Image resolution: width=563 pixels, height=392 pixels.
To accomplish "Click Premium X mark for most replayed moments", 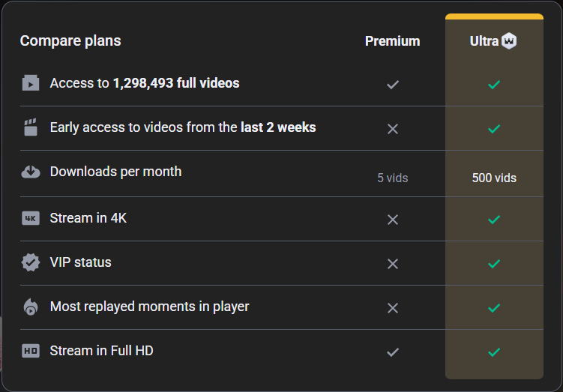I will [x=392, y=308].
